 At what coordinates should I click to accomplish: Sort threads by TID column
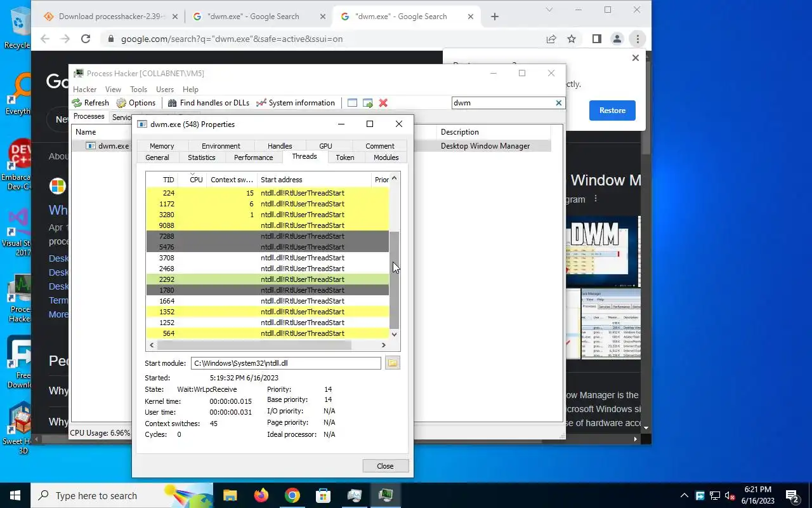pos(162,180)
